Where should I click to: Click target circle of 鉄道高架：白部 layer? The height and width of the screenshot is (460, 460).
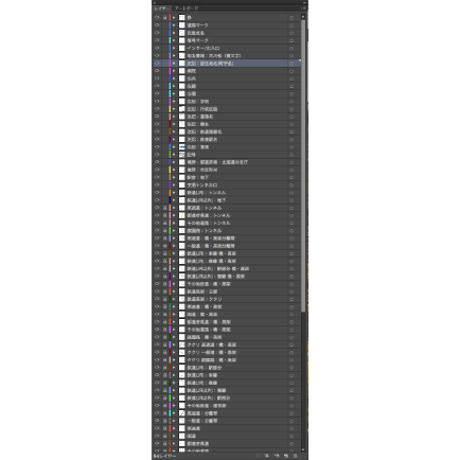tap(291, 292)
